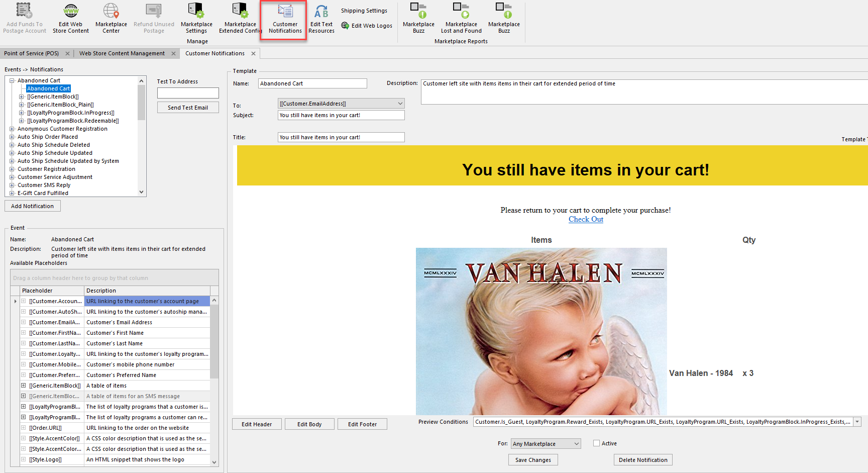868x473 pixels.
Task: Sort by Placeholder column header
Action: (x=52, y=291)
